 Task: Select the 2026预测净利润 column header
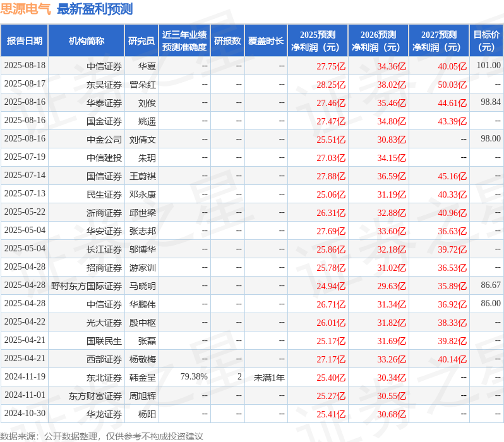click(378, 41)
